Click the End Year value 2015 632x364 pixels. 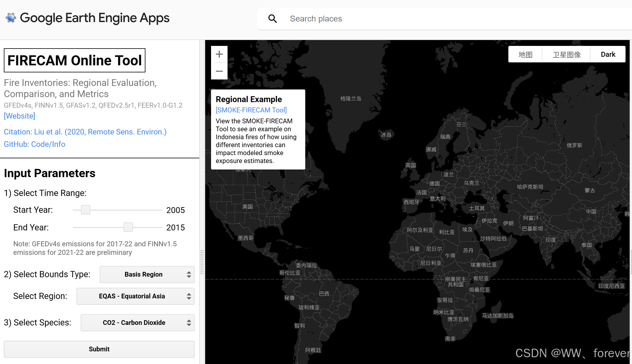pos(175,227)
